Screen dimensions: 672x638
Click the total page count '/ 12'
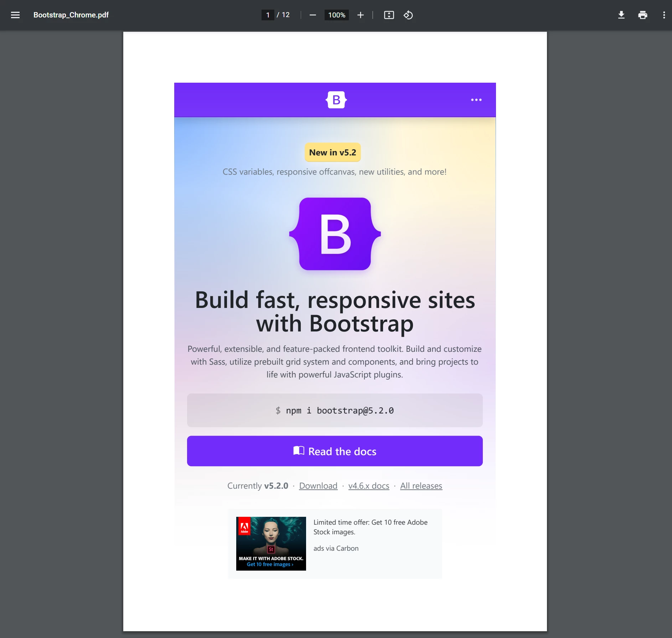tap(283, 15)
